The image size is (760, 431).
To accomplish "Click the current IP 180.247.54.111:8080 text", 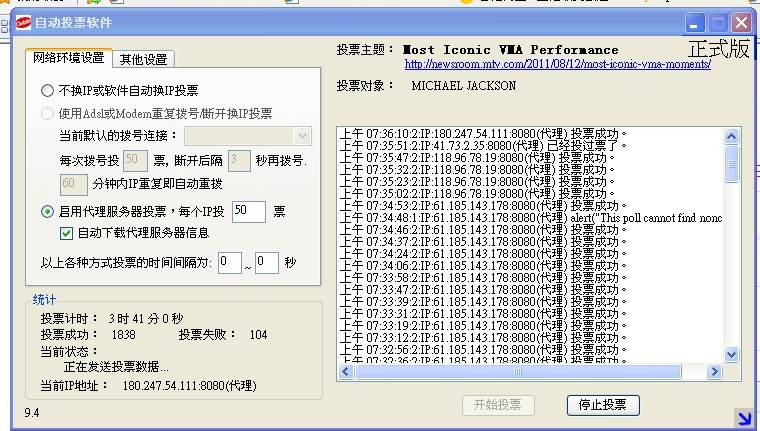I will tap(190, 386).
